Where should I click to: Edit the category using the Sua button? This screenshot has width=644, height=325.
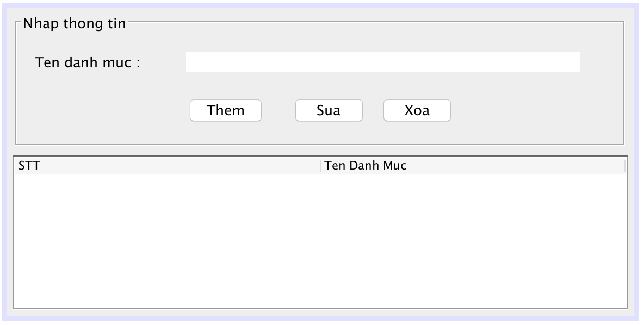[x=329, y=111]
